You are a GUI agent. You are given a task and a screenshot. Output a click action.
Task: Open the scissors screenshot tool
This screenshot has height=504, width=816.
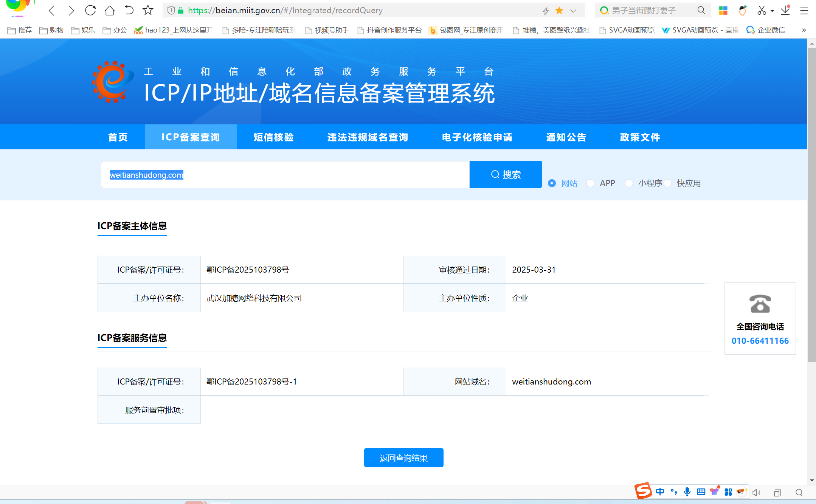point(761,10)
